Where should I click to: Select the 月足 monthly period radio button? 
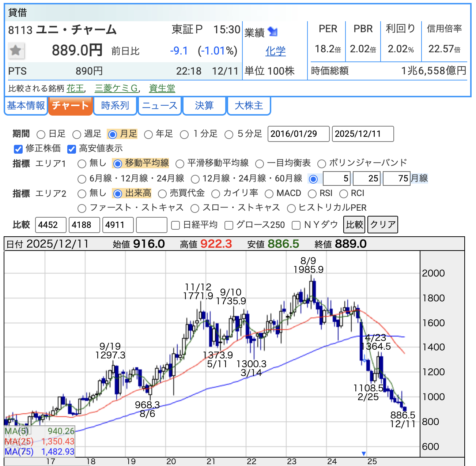[x=113, y=134]
